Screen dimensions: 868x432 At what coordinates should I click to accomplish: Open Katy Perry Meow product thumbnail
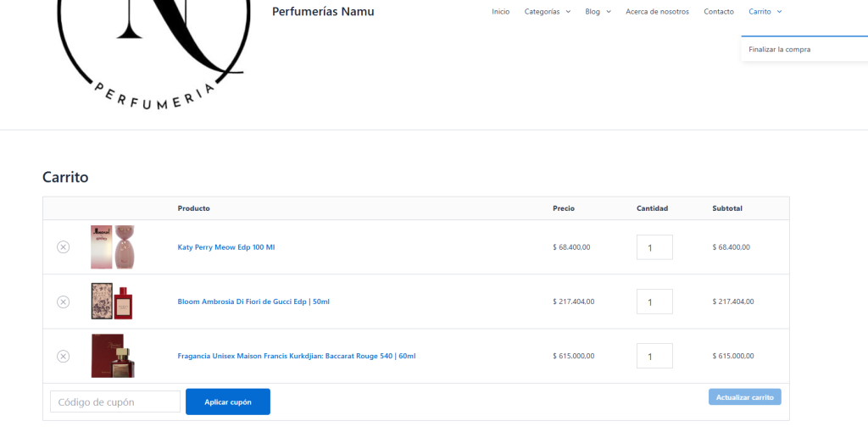click(113, 247)
